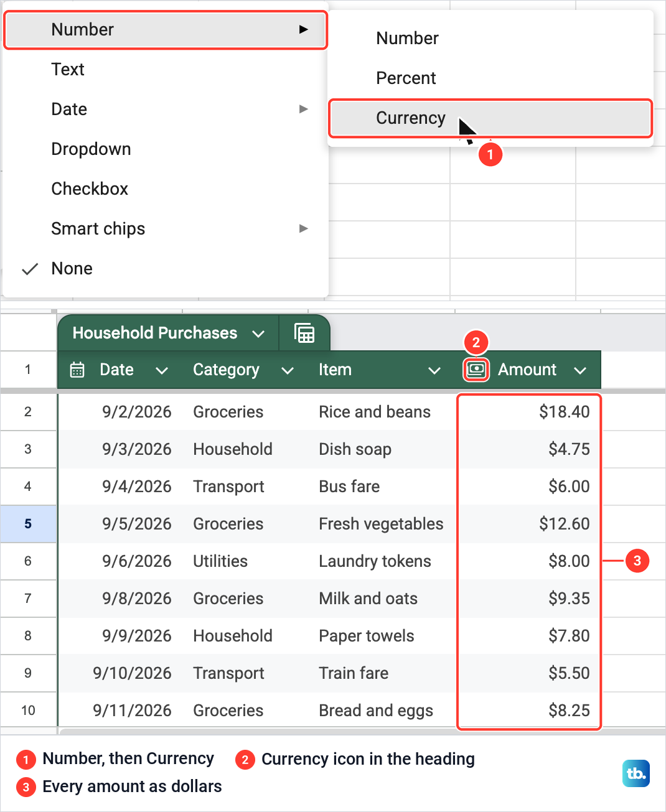This screenshot has width=666, height=812.
Task: Click the Train fare cell
Action: click(x=383, y=673)
